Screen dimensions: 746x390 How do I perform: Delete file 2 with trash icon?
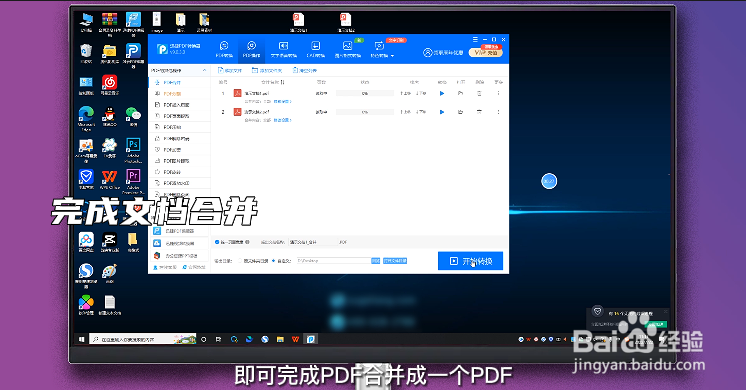tap(479, 112)
